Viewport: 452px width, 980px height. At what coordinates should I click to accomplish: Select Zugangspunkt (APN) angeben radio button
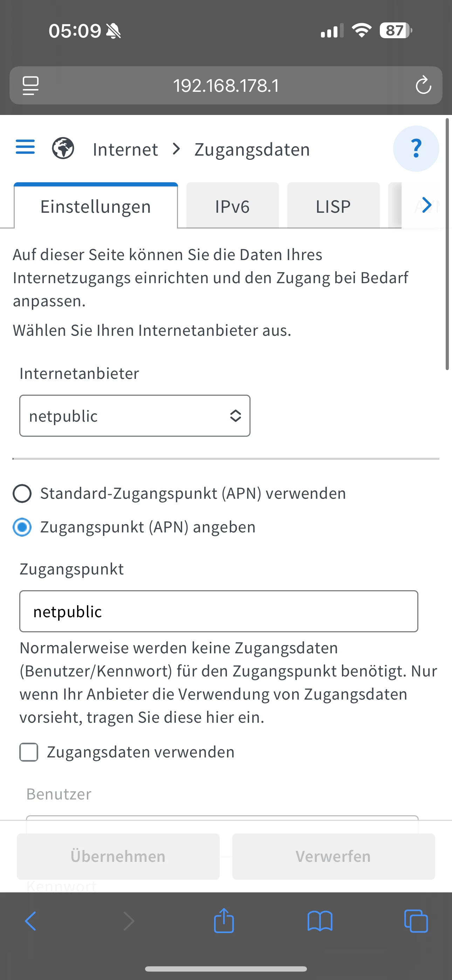[22, 527]
